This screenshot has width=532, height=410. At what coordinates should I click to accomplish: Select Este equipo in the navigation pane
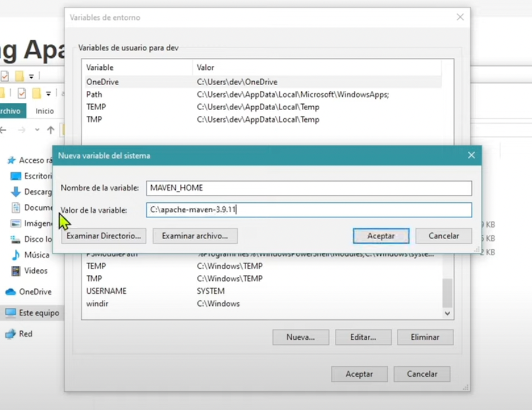click(x=38, y=313)
